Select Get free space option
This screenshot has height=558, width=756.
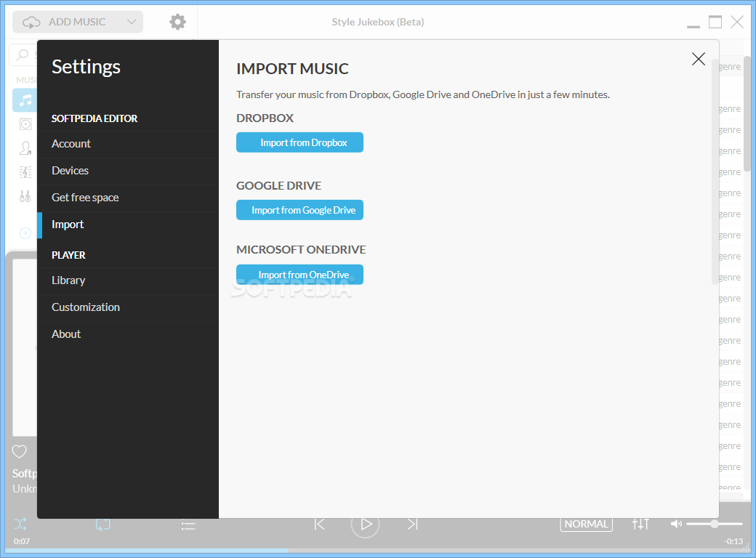pos(128,198)
